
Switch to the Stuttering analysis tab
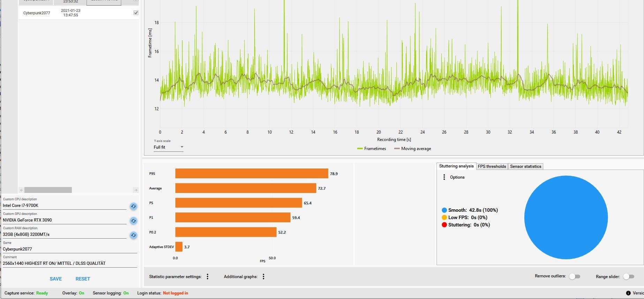coord(456,166)
